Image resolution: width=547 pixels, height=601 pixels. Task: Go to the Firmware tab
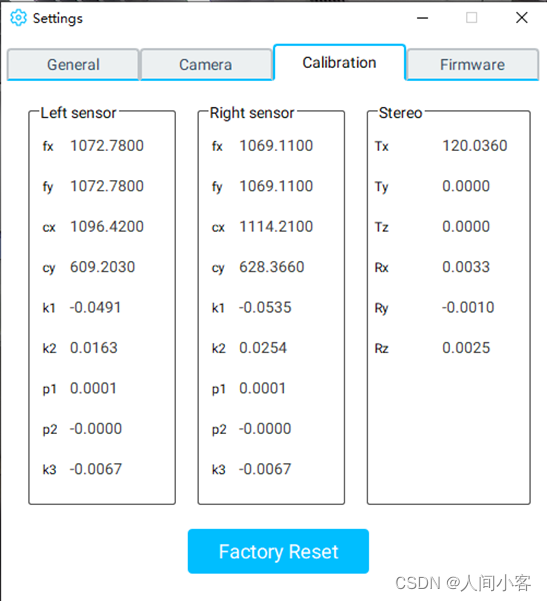[472, 64]
